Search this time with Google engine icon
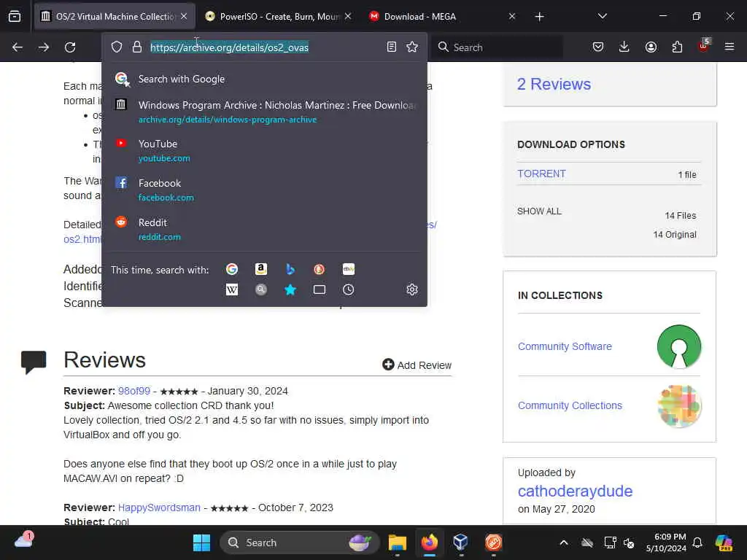This screenshot has width=747, height=560. point(232,270)
